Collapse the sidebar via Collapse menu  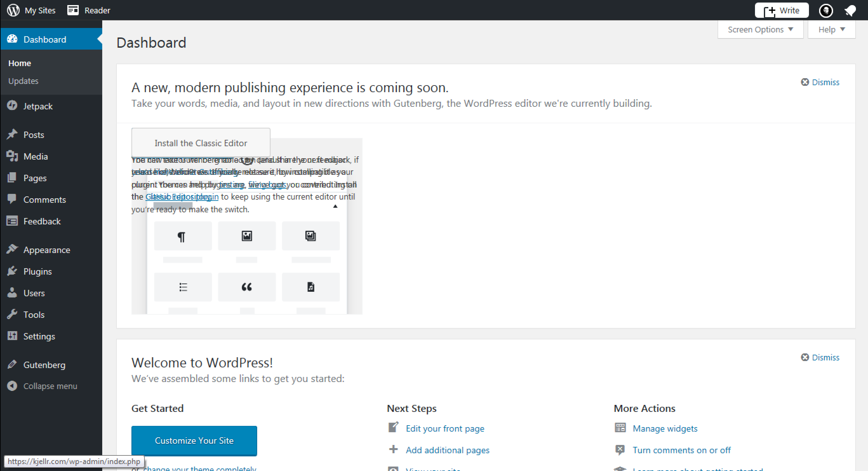pyautogui.click(x=50, y=386)
